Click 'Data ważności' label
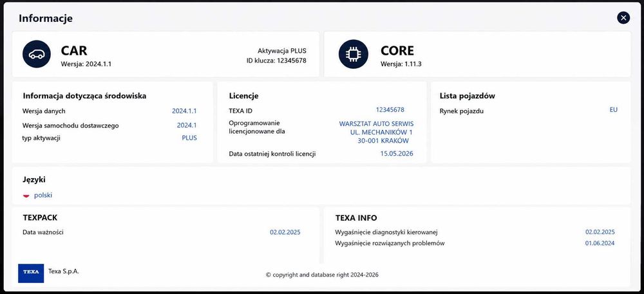 coord(43,232)
